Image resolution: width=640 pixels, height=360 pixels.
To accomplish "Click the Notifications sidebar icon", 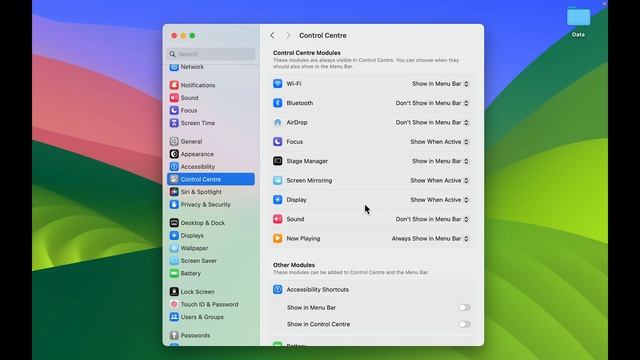I will (x=174, y=85).
